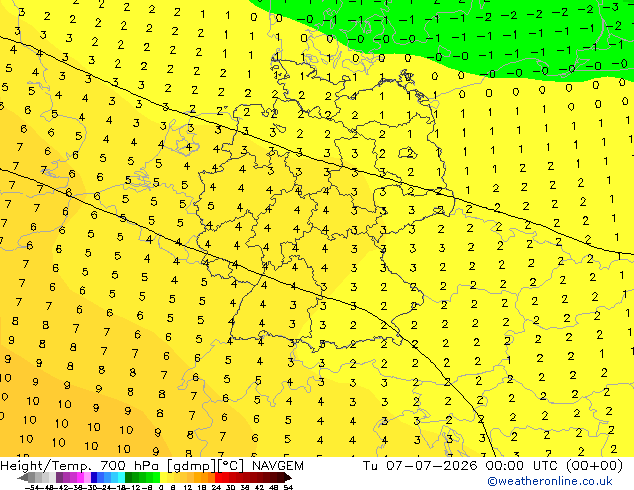Select the 'Height/Temp. 700 hPa' map title

point(81,466)
